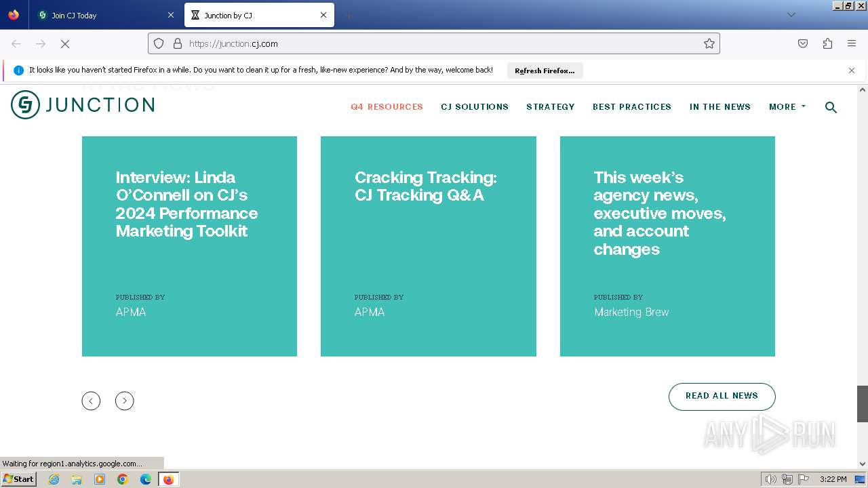This screenshot has height=488, width=868.
Task: Open Firefox application menu
Action: (x=852, y=43)
